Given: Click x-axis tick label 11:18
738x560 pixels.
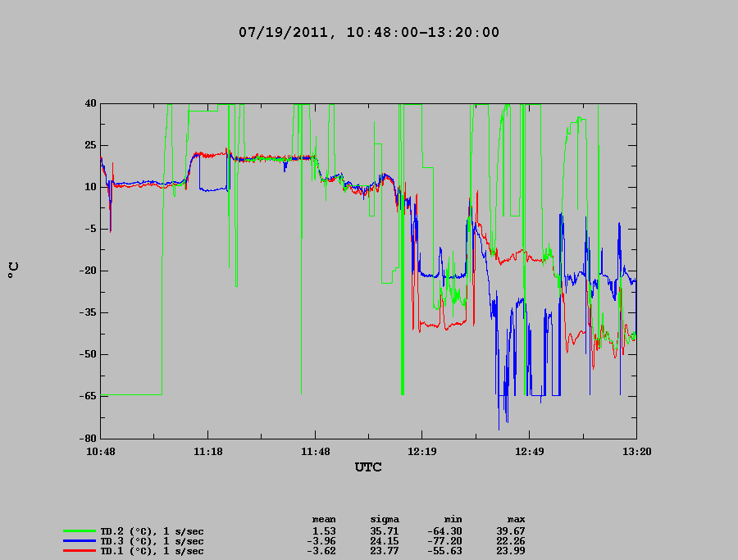Looking at the screenshot, I should click(208, 452).
